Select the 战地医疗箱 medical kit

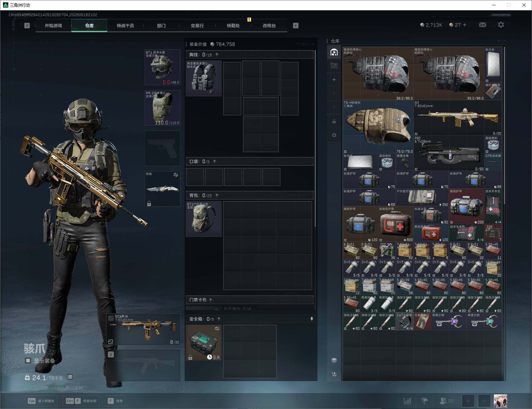coord(396,224)
